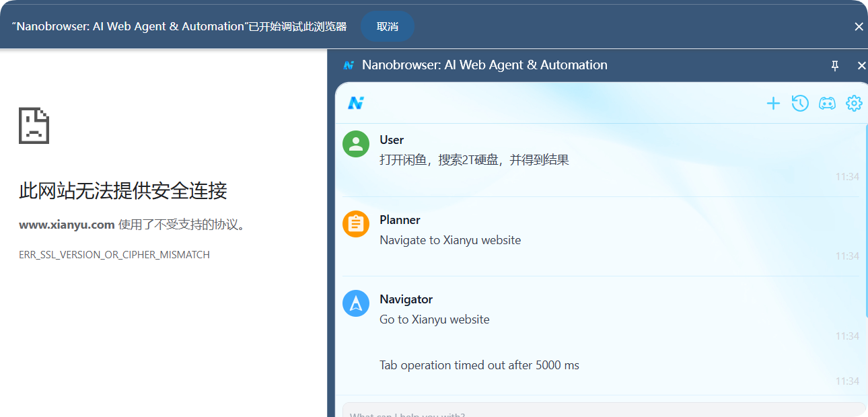Click the 'User' sender name

point(392,140)
